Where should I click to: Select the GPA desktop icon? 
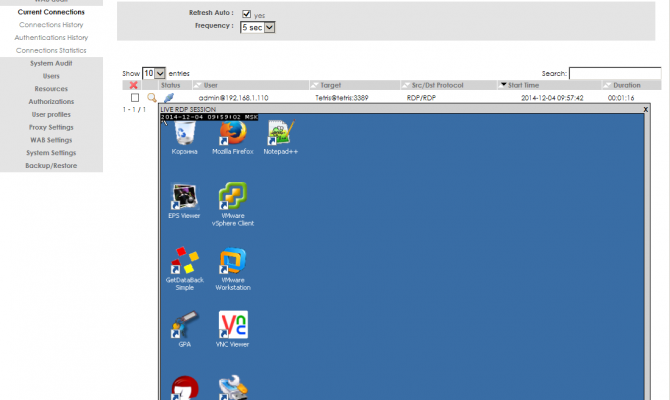[x=185, y=329]
